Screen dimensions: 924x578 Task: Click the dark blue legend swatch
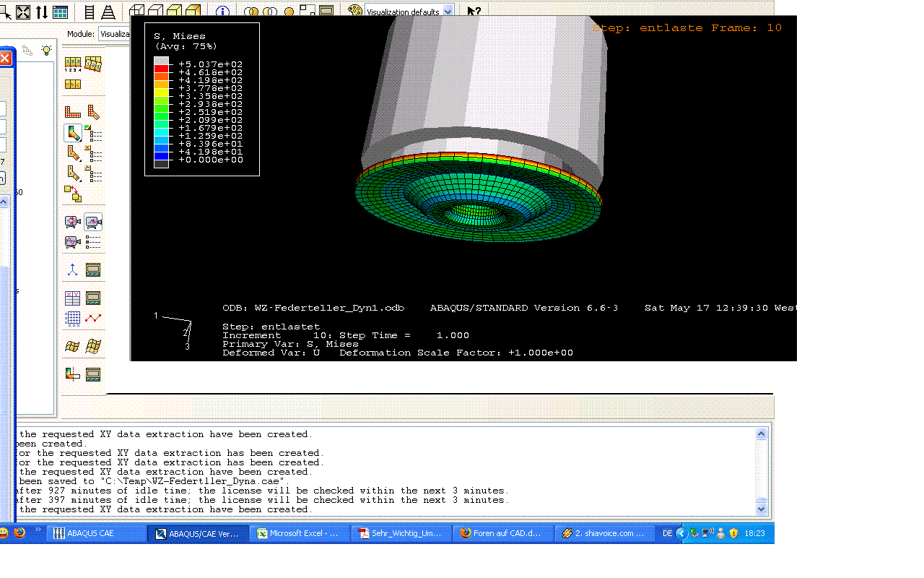pos(161,155)
